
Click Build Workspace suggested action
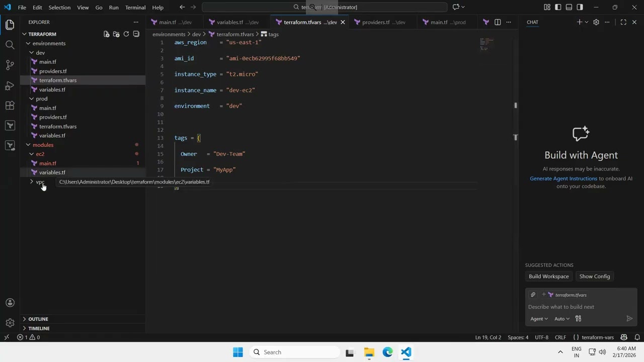click(x=548, y=276)
